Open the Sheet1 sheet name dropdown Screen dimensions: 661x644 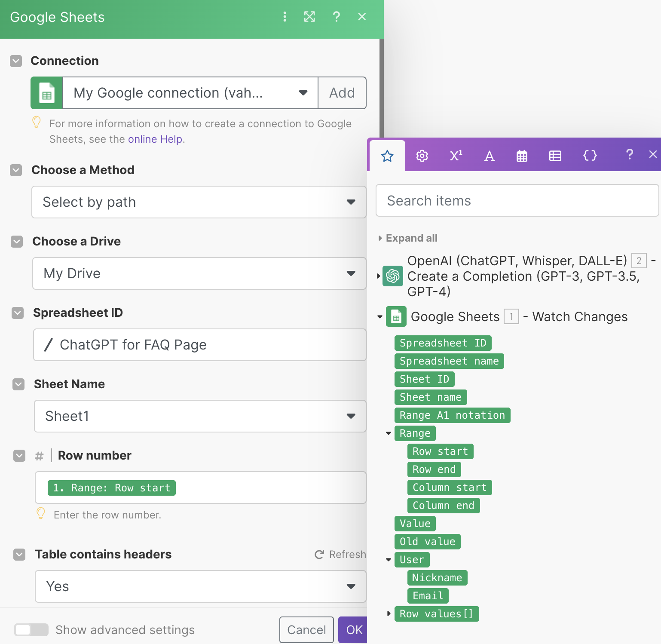tap(200, 416)
